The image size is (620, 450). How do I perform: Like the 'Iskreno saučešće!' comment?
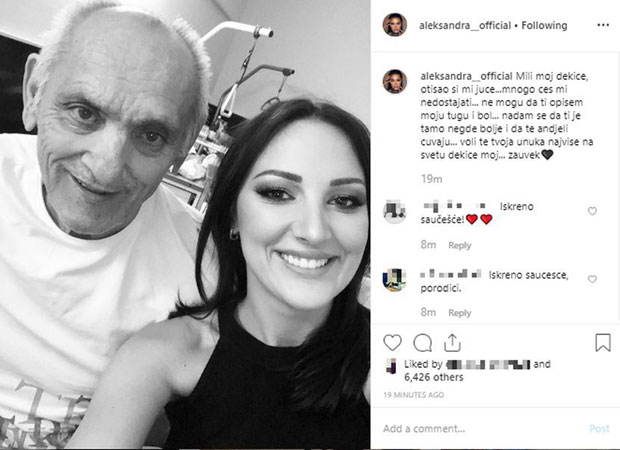click(x=592, y=211)
